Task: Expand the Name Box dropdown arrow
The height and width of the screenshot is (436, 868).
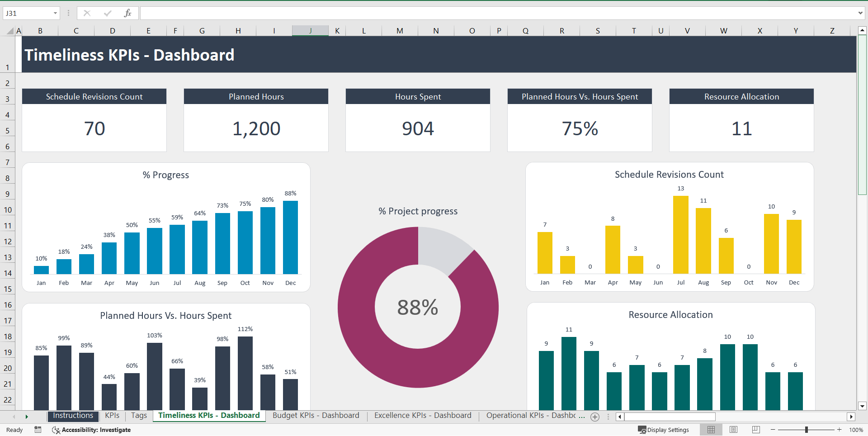Action: [55, 13]
